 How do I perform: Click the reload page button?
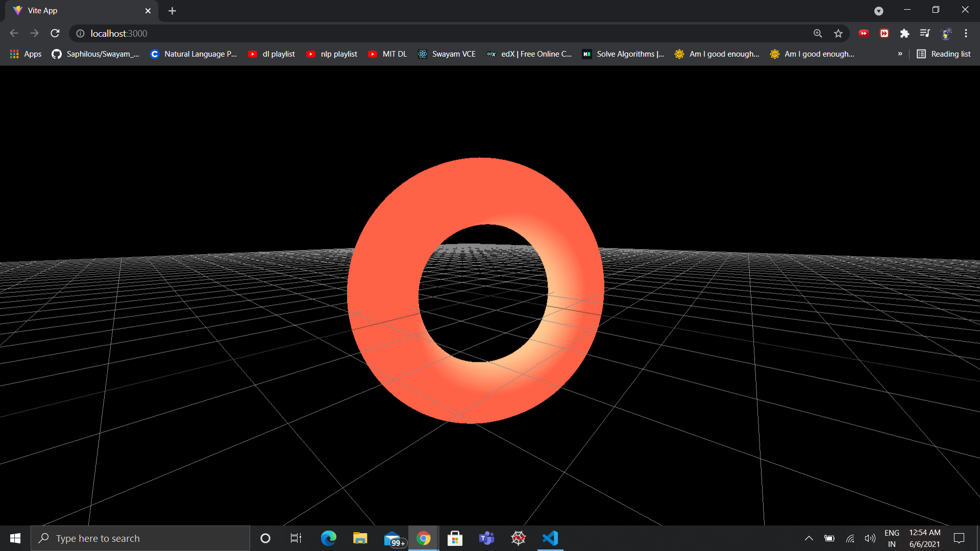[55, 33]
